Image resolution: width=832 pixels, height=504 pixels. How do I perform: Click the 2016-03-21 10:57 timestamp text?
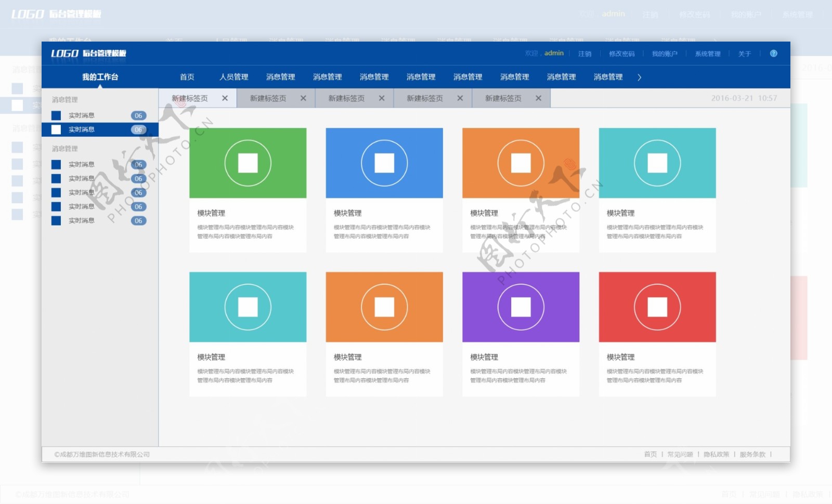point(744,98)
